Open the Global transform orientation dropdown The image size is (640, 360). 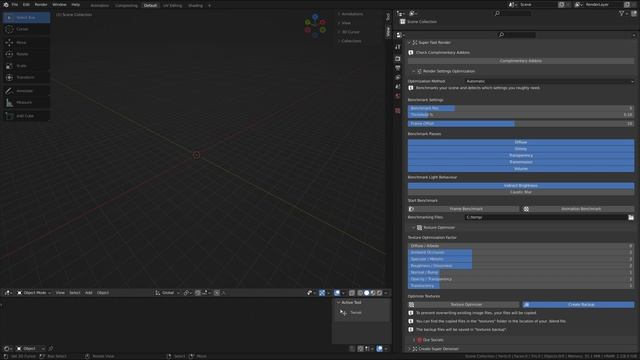tap(168, 293)
